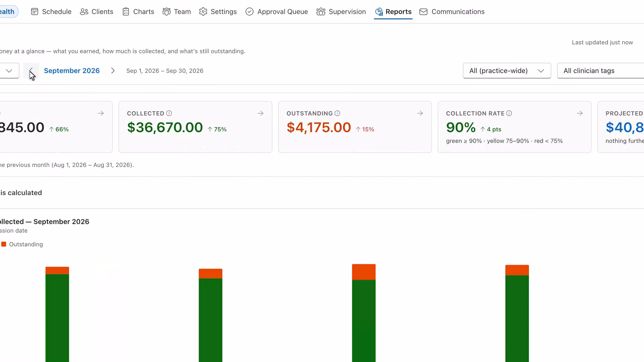Open Collected card details arrow
644x362 pixels.
(x=261, y=113)
